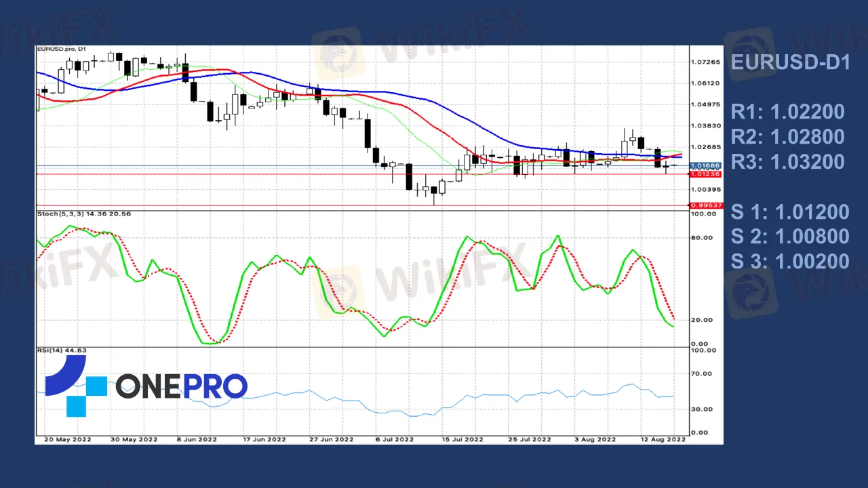Screen dimensions: 868x488
Task: Click the 80.00 level on Stochastic scale
Action: 703,238
